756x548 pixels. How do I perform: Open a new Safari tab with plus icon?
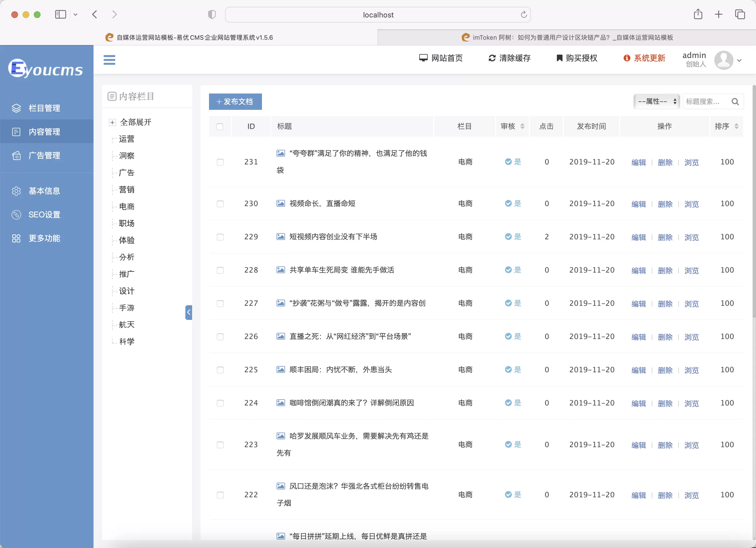719,14
